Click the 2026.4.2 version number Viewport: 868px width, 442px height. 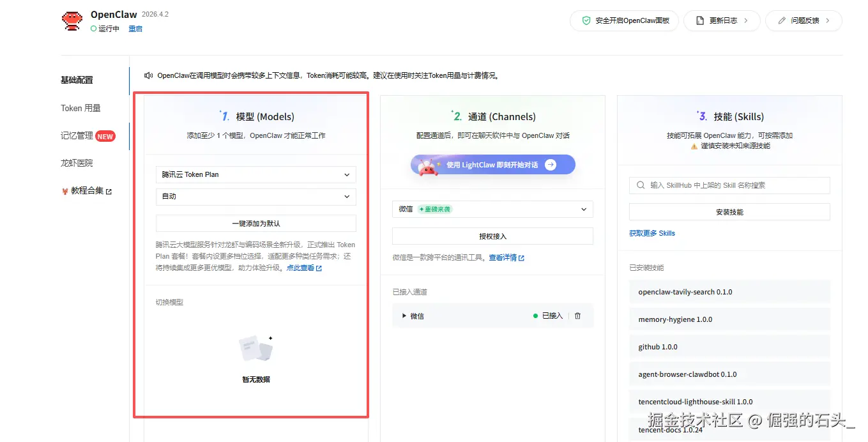click(155, 14)
